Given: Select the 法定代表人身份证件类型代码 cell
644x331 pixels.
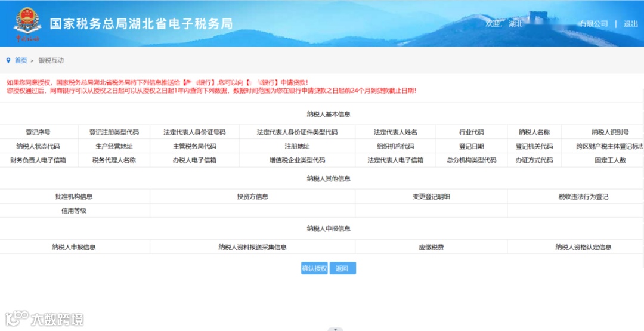Looking at the screenshot, I should 297,132.
